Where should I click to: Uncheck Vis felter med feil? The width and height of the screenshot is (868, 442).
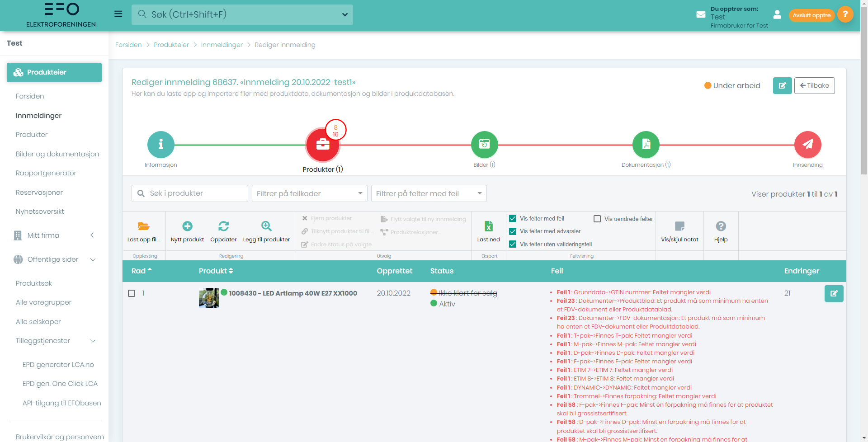coord(513,219)
